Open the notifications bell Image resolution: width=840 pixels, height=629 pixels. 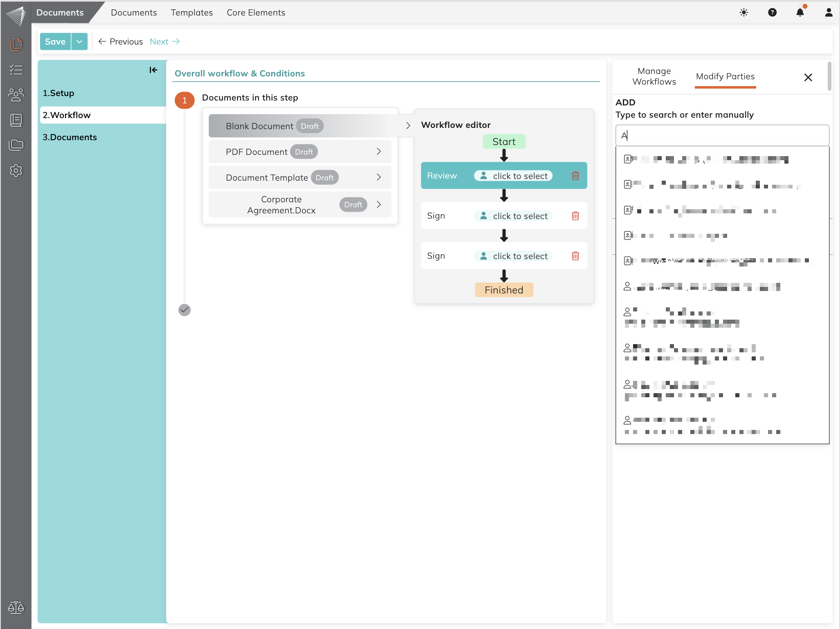(x=800, y=12)
